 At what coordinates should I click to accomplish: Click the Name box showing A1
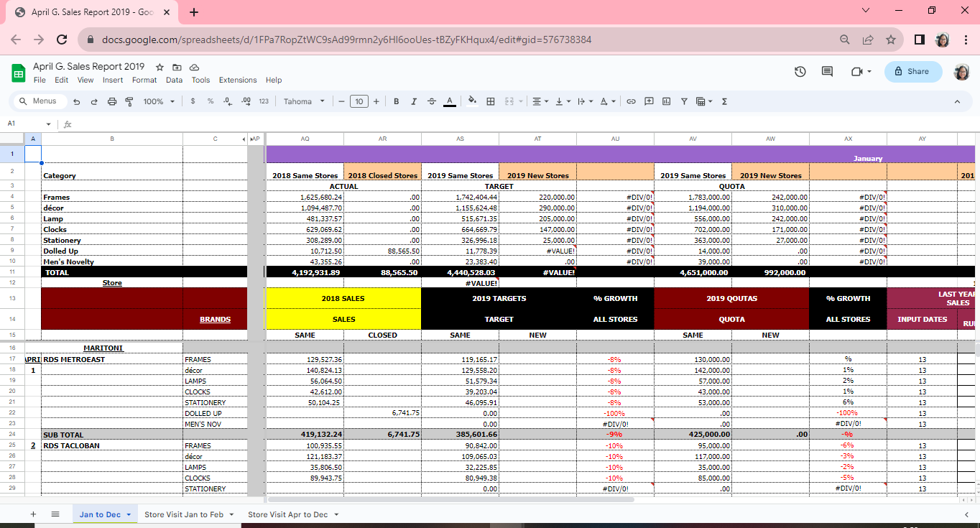(29, 124)
